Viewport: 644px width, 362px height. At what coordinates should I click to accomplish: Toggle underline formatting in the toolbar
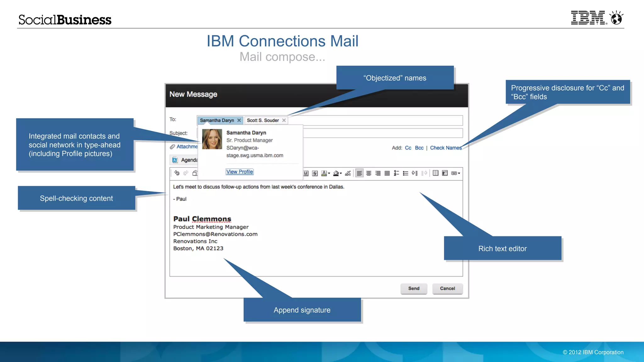[x=306, y=173]
